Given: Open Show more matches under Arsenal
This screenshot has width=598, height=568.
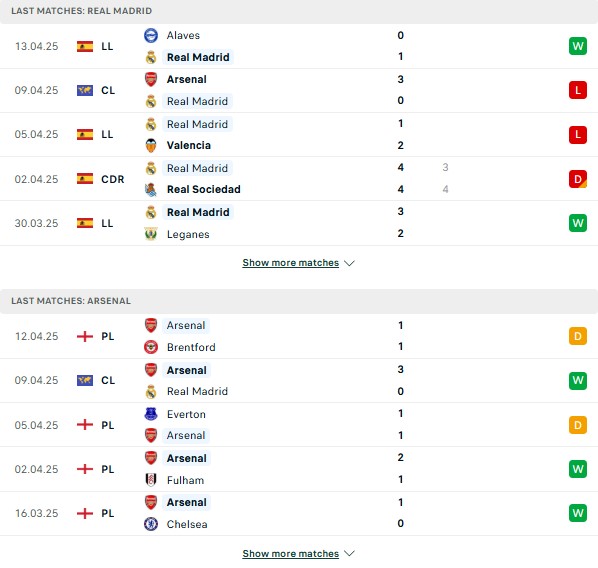Looking at the screenshot, I should (x=291, y=554).
